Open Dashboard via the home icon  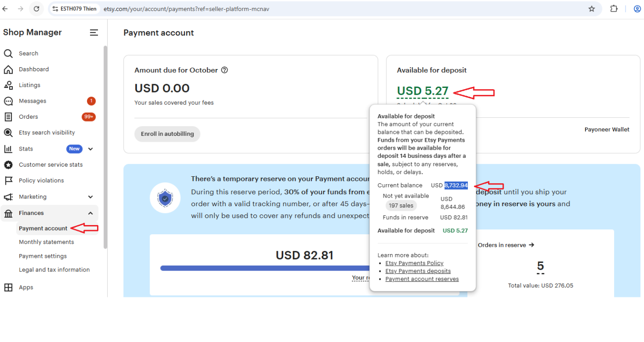point(8,70)
